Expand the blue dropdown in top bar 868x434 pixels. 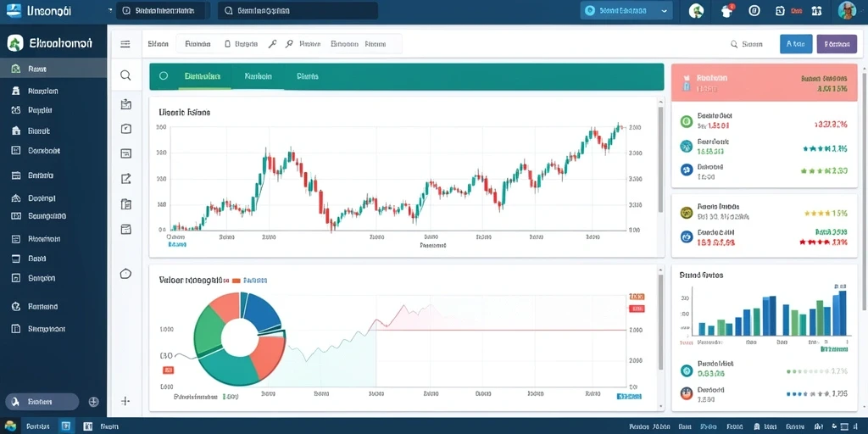[x=626, y=10]
